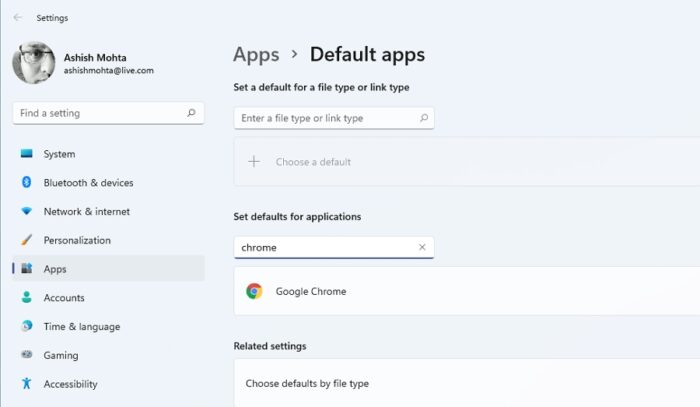This screenshot has height=407, width=700.
Task: Click the Gaming controller icon
Action: point(26,355)
